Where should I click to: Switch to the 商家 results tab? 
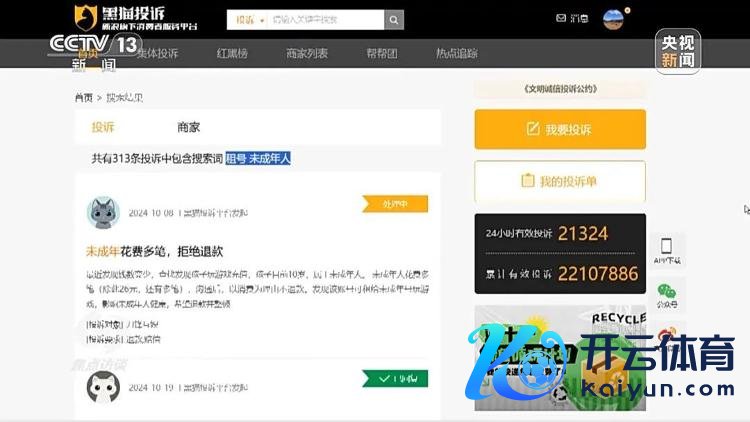pyautogui.click(x=188, y=127)
